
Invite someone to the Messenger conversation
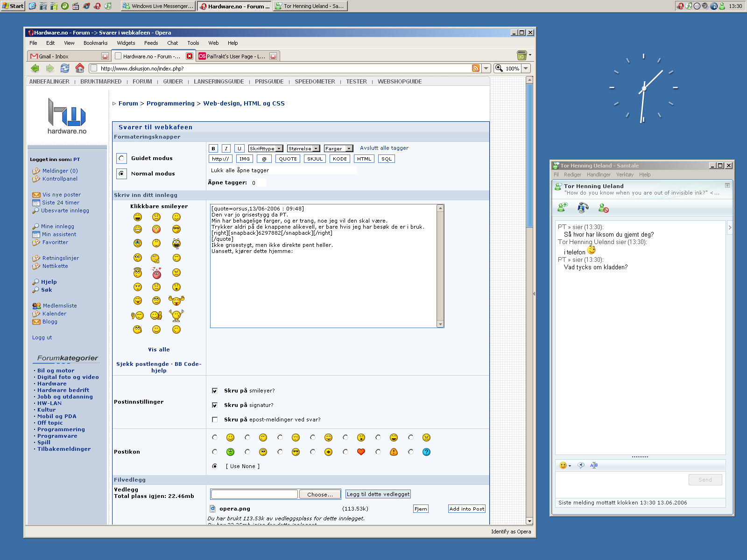click(x=563, y=208)
